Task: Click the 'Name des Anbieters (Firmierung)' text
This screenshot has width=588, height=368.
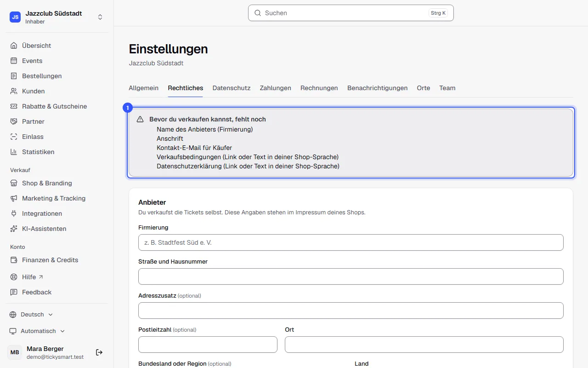Action: click(205, 129)
